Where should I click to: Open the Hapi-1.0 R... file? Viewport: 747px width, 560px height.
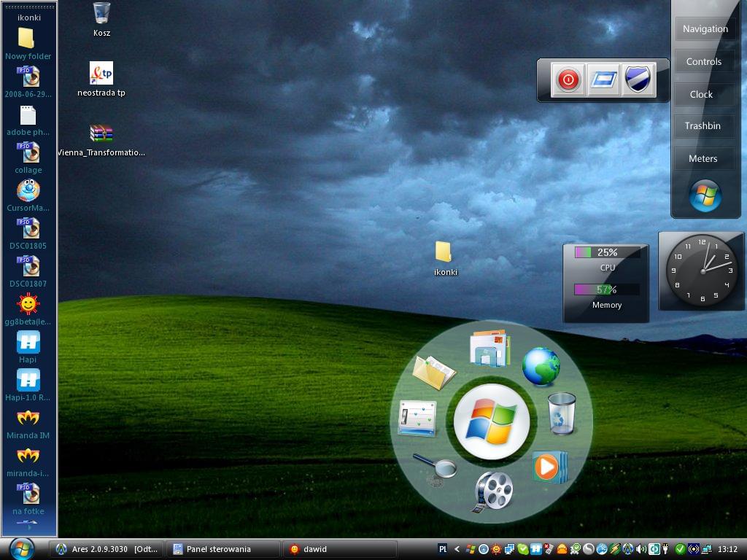(x=28, y=385)
